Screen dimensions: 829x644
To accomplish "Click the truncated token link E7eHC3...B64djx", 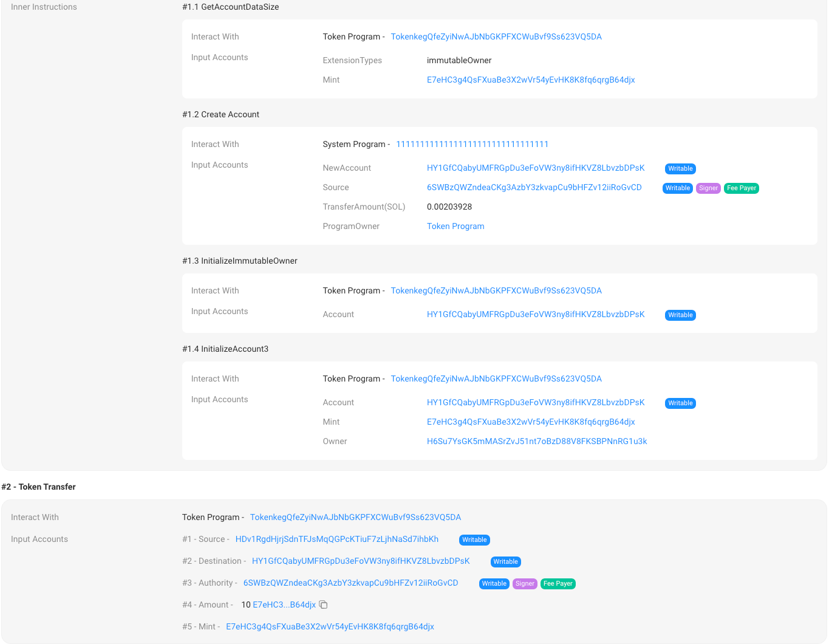I will [x=284, y=605].
